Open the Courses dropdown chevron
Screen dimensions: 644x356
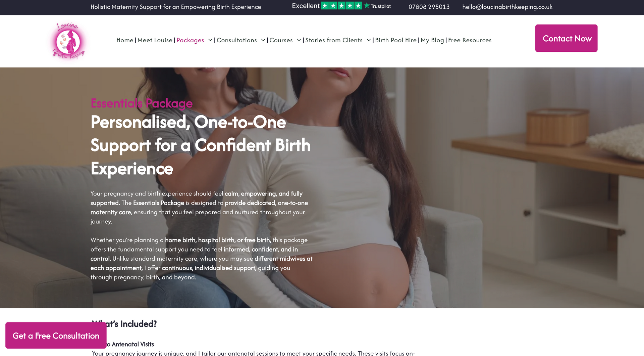click(x=299, y=40)
